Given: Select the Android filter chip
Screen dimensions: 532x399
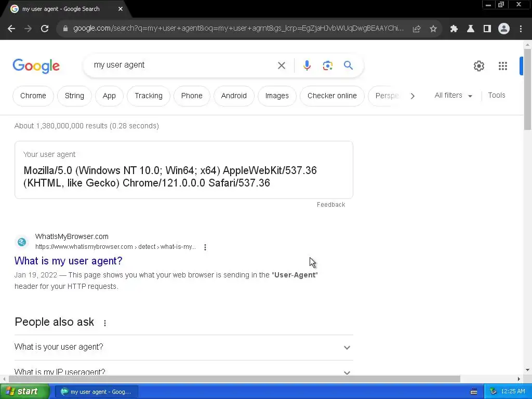Looking at the screenshot, I should [234, 96].
